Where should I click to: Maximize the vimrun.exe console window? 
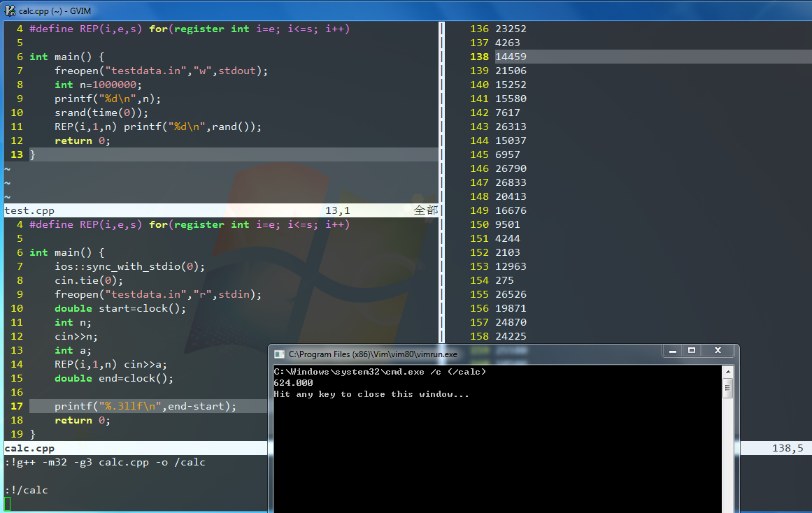click(x=691, y=350)
